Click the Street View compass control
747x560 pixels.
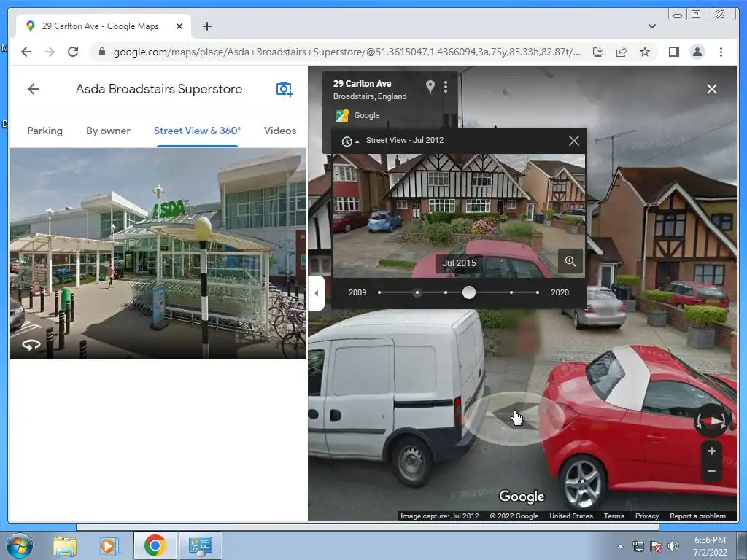click(711, 421)
